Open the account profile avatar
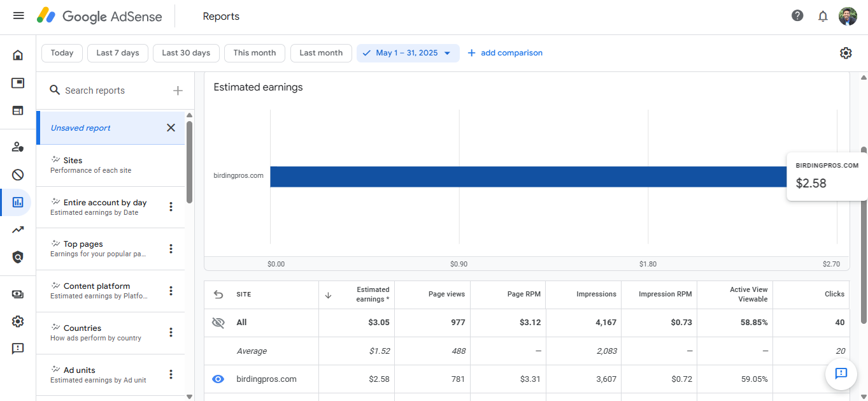Screen dimensions: 868x401 848,16
